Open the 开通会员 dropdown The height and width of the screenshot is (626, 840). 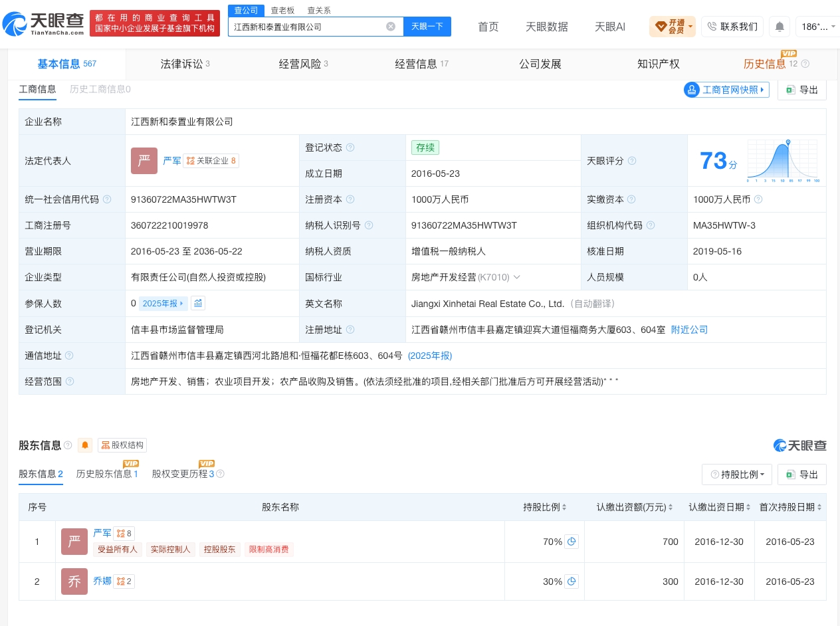tap(673, 27)
